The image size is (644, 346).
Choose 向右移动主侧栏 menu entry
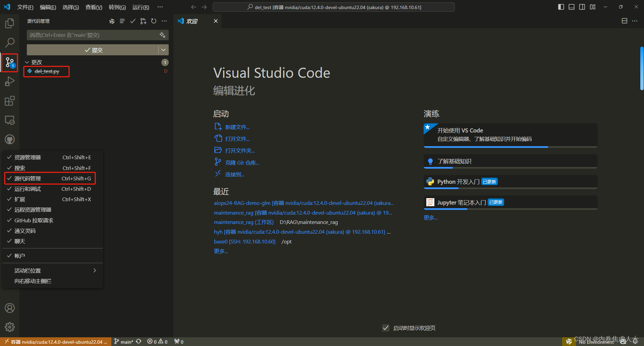point(53,281)
